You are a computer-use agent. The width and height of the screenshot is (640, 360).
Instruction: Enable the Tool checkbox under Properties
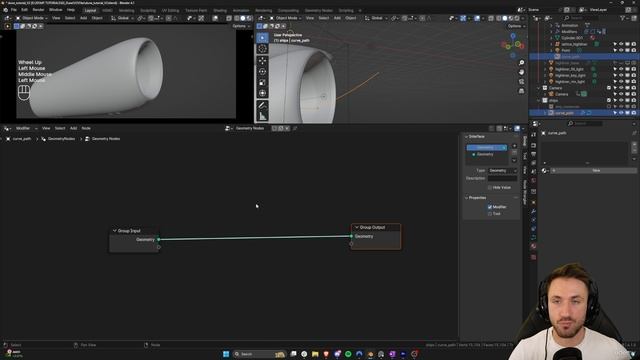pos(490,214)
